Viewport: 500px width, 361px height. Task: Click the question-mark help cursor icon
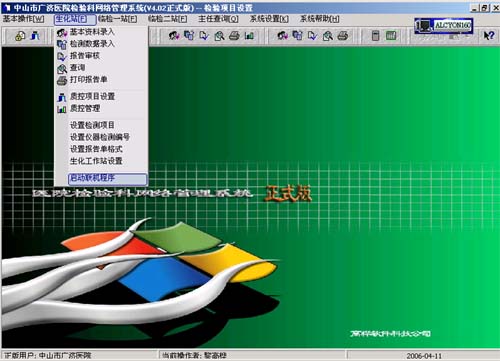[x=488, y=36]
